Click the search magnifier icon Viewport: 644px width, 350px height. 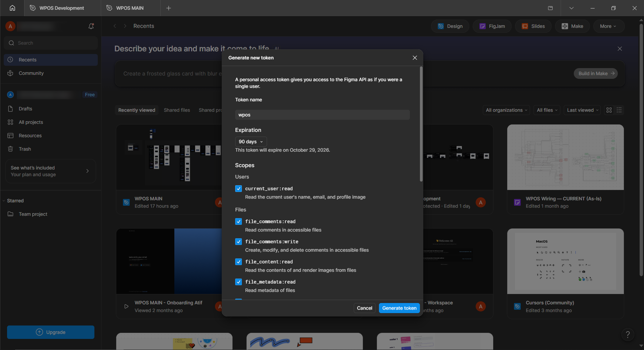coord(11,43)
